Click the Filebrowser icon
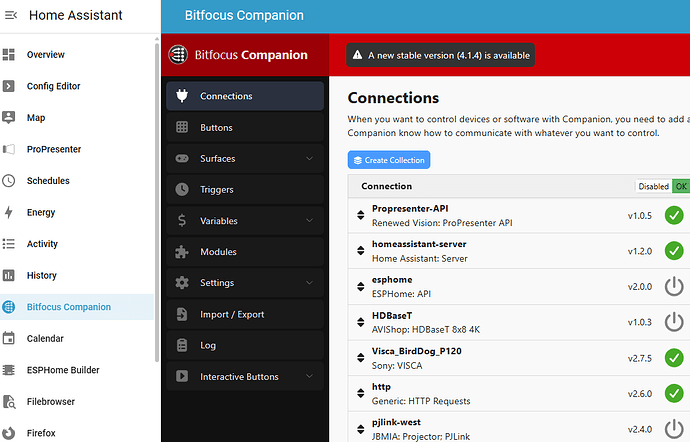690x442 pixels. click(x=9, y=401)
